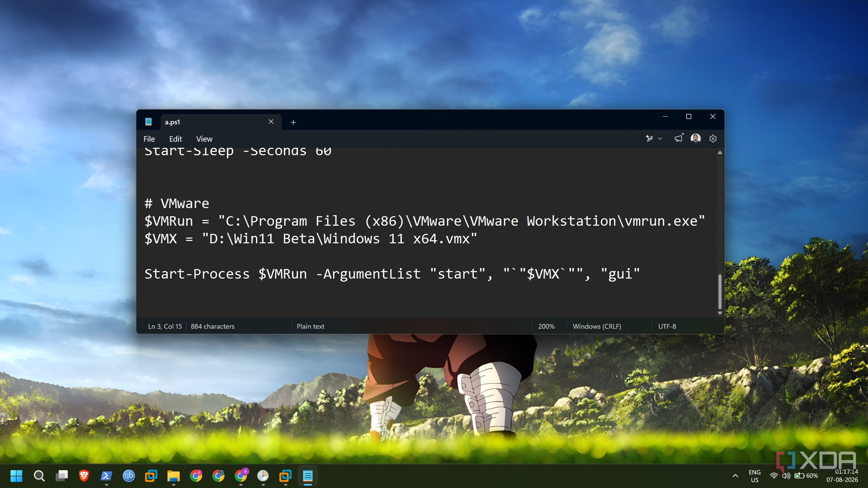Open the Notepad settings gear
The image size is (868, 488).
pos(713,139)
